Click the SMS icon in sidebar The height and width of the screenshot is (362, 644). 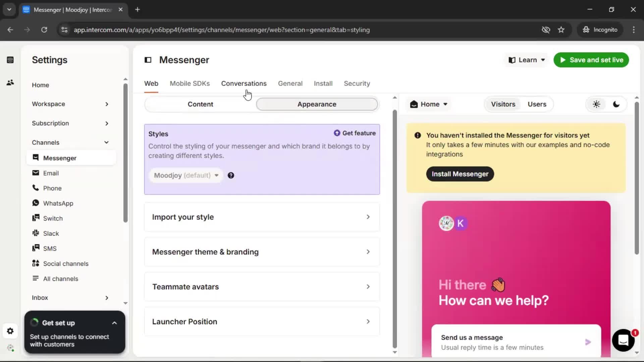pos(36,248)
